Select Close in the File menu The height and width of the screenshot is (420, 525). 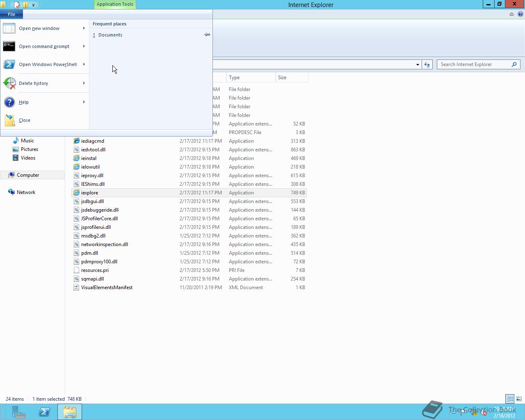point(45,120)
